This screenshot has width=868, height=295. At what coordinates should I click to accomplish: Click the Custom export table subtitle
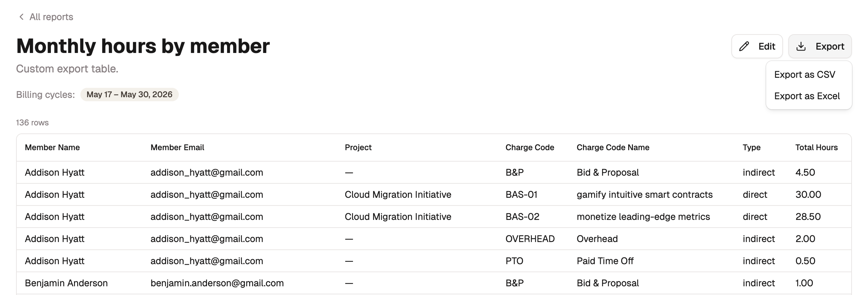click(67, 69)
